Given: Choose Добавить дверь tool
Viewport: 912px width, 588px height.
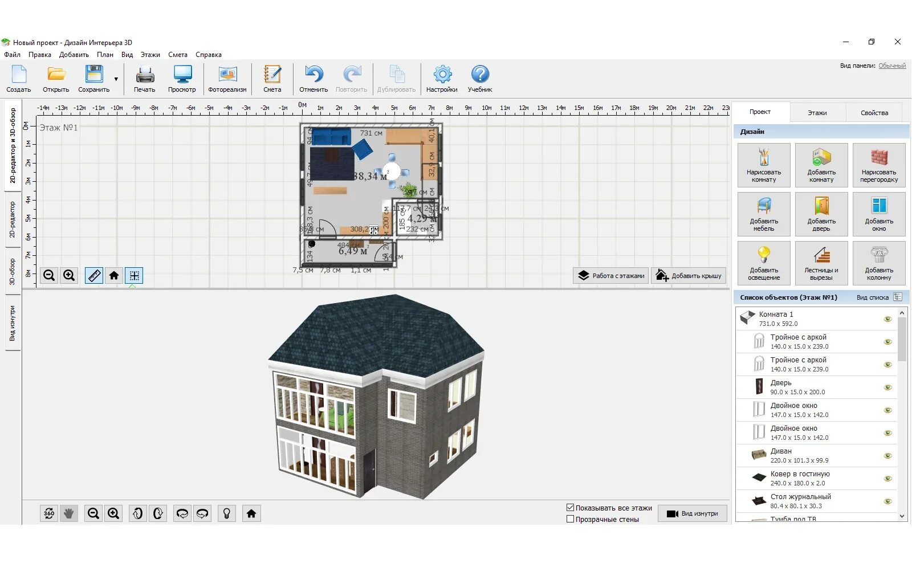Looking at the screenshot, I should 821,214.
